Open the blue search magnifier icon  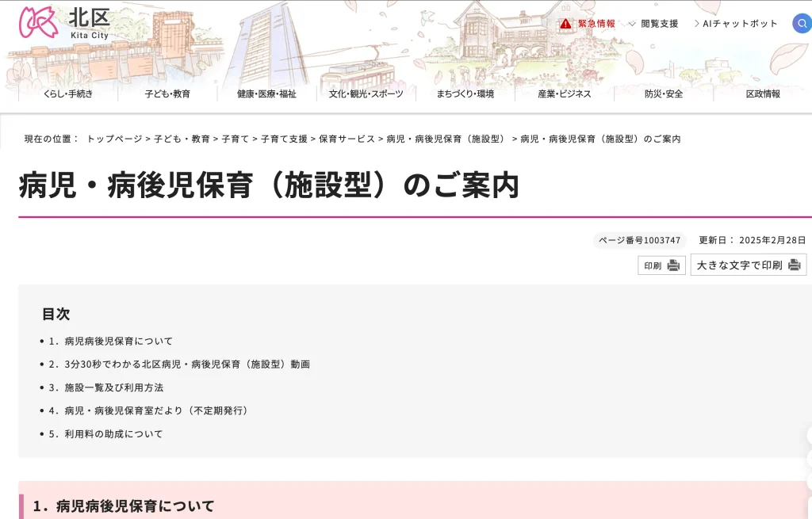(802, 24)
